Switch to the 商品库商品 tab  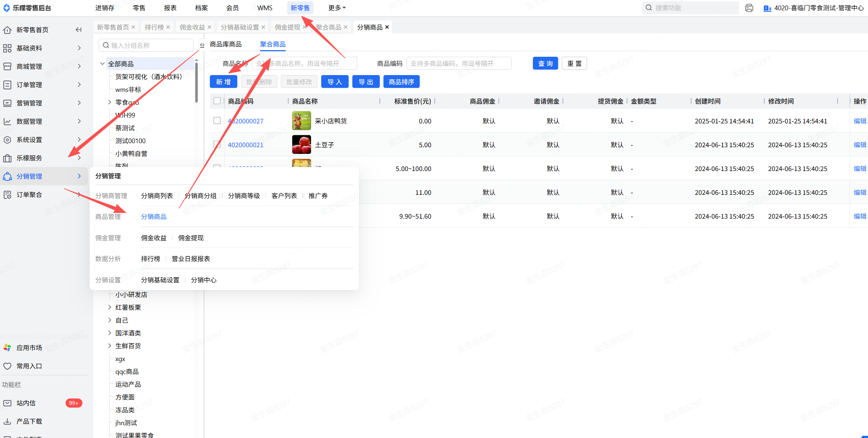tap(226, 44)
